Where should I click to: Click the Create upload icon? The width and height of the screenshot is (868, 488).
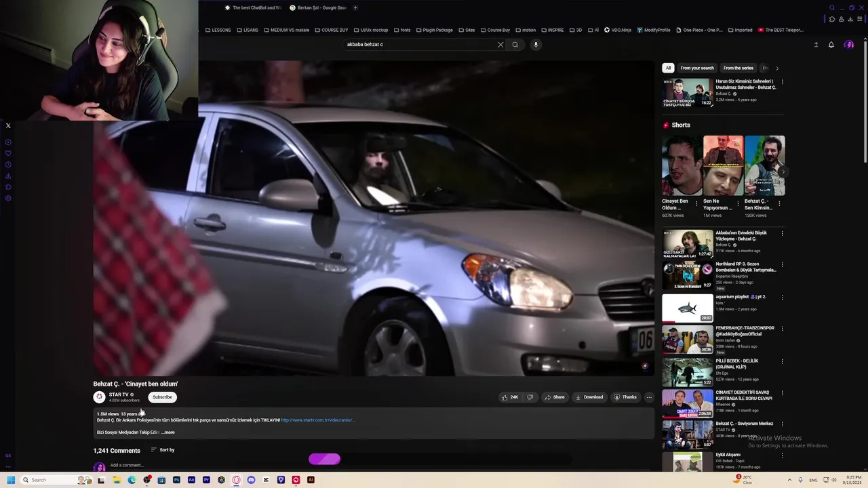(816, 45)
